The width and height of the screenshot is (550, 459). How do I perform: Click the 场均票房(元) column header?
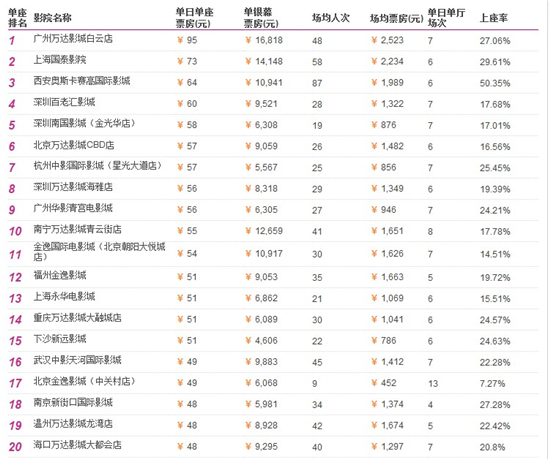397,19
